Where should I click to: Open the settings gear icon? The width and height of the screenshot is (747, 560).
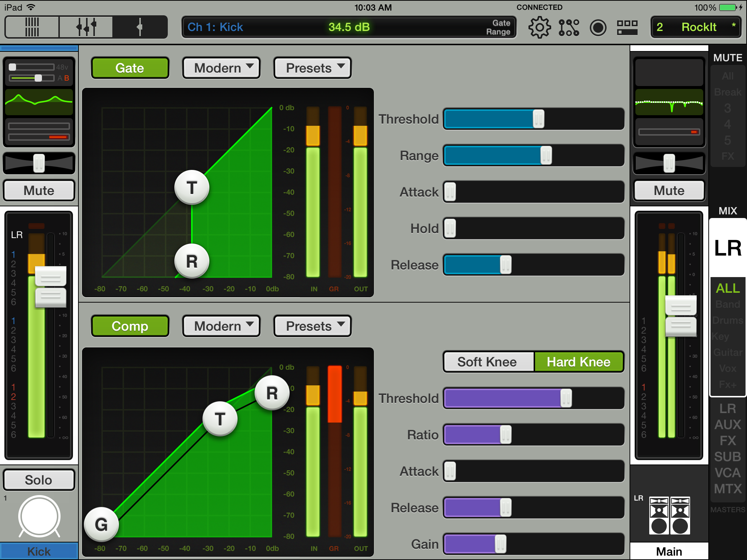coord(539,27)
